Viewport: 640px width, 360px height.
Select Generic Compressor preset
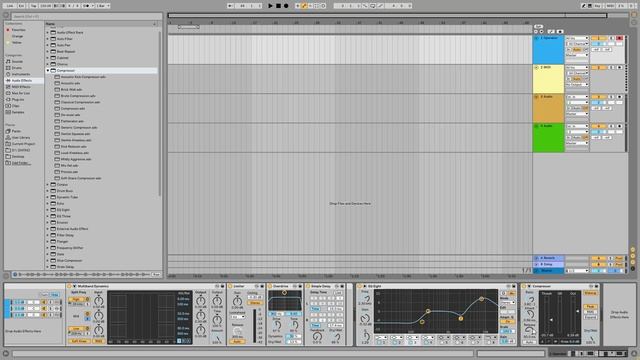[79, 127]
